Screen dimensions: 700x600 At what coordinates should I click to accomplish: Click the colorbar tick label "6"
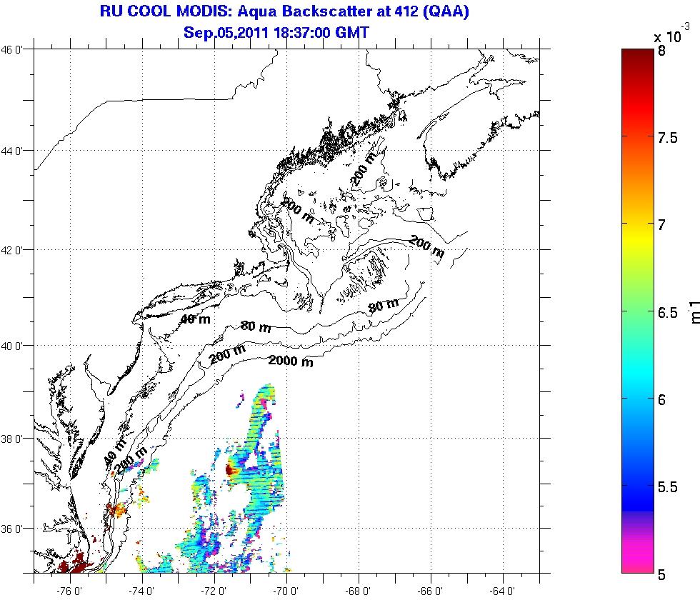(661, 399)
